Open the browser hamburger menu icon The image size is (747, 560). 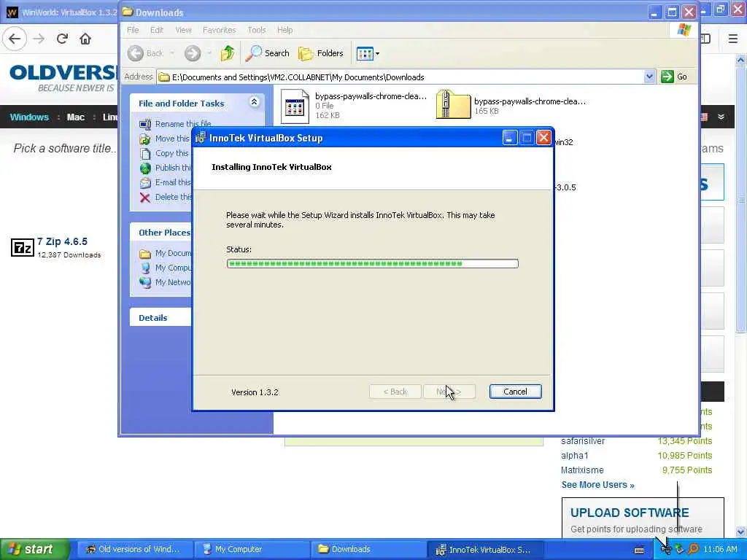[x=732, y=39]
